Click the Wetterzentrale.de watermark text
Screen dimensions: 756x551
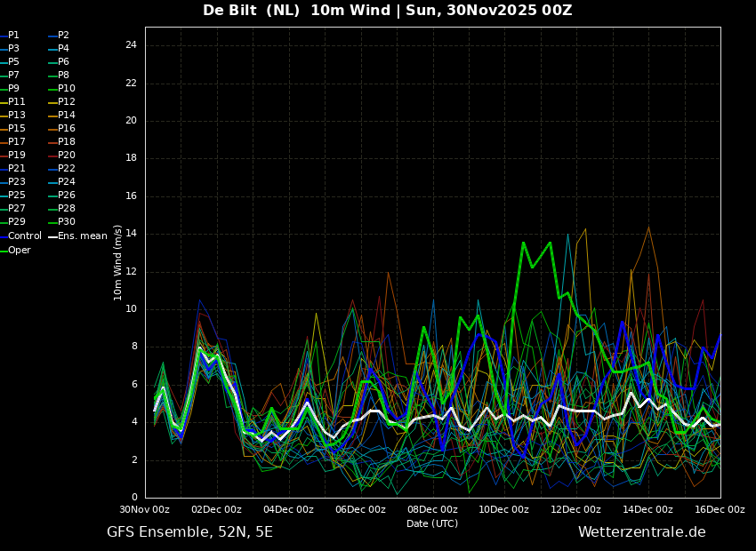pyautogui.click(x=641, y=532)
